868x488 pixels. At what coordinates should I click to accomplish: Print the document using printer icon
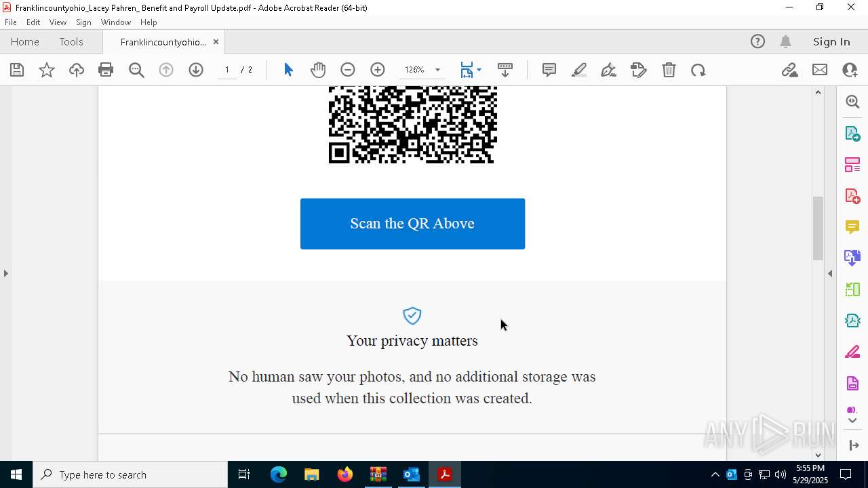point(106,70)
